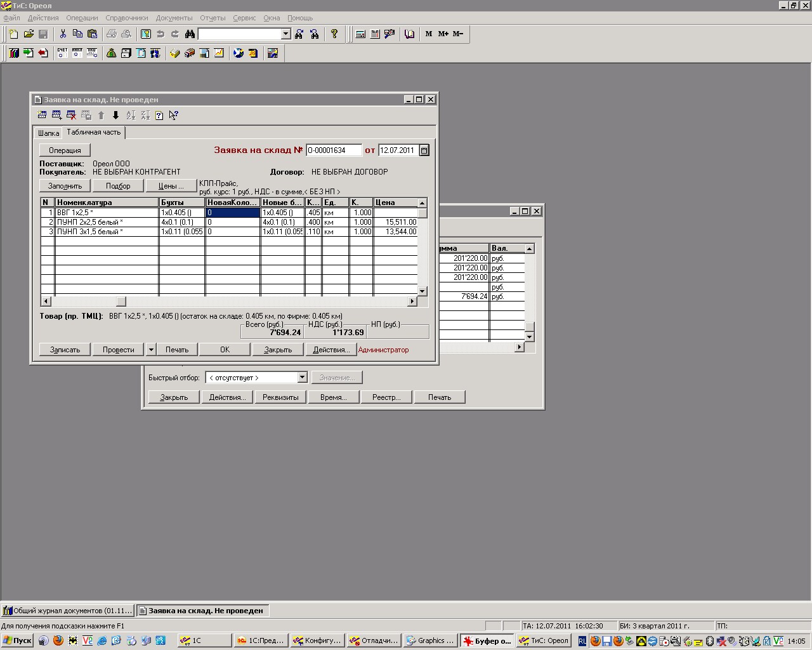This screenshot has width=812, height=650.
Task: Click the delete row icon with red cross
Action: click(71, 115)
